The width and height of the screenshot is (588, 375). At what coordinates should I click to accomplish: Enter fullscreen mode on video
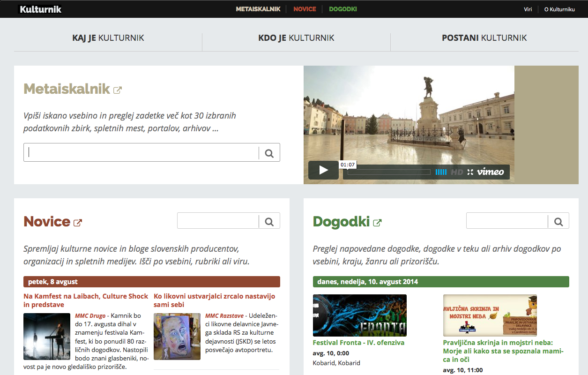click(x=470, y=172)
